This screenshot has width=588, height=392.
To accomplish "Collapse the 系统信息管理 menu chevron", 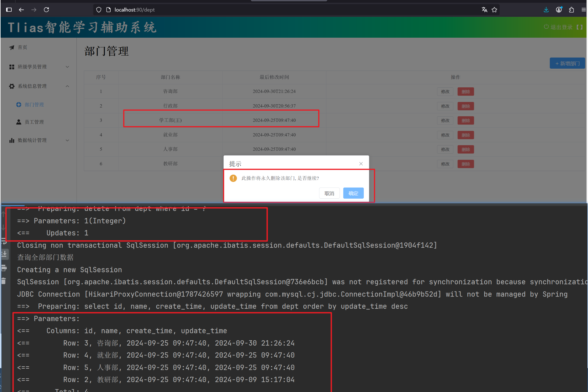I will coord(67,86).
